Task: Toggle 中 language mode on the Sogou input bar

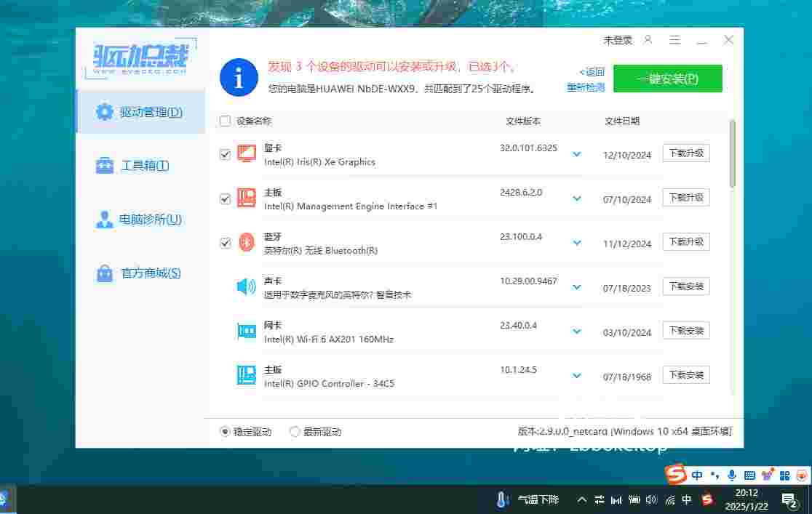Action: tap(697, 475)
